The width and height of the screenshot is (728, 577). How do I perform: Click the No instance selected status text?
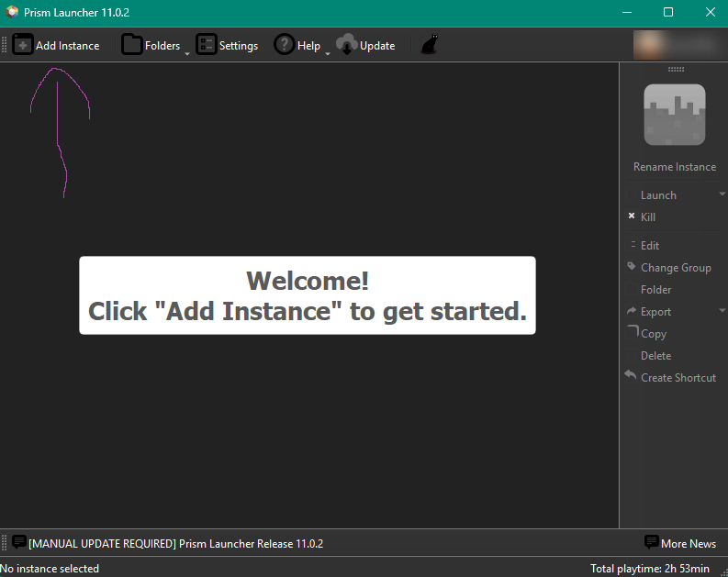coord(50,569)
